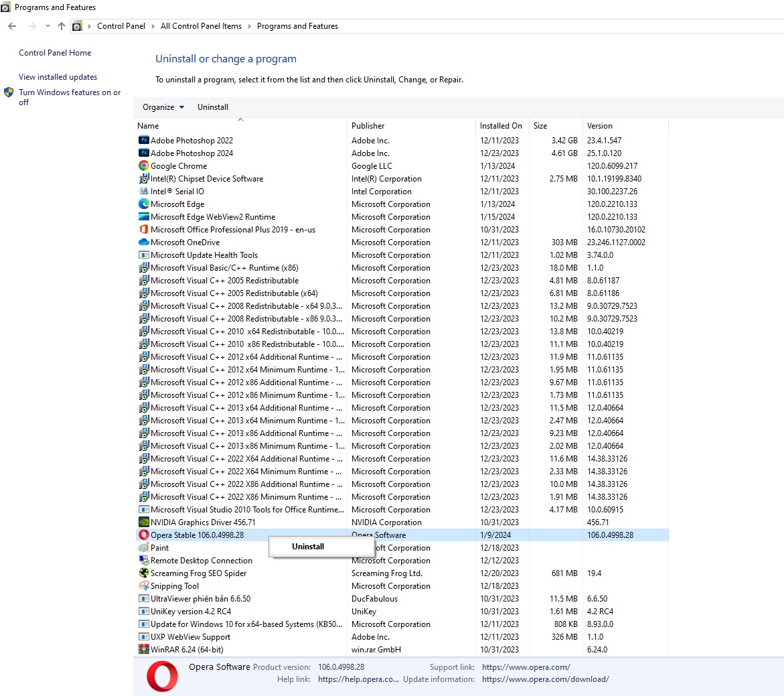Choose Uninstall from the context menu
784x696 pixels.
[321, 547]
